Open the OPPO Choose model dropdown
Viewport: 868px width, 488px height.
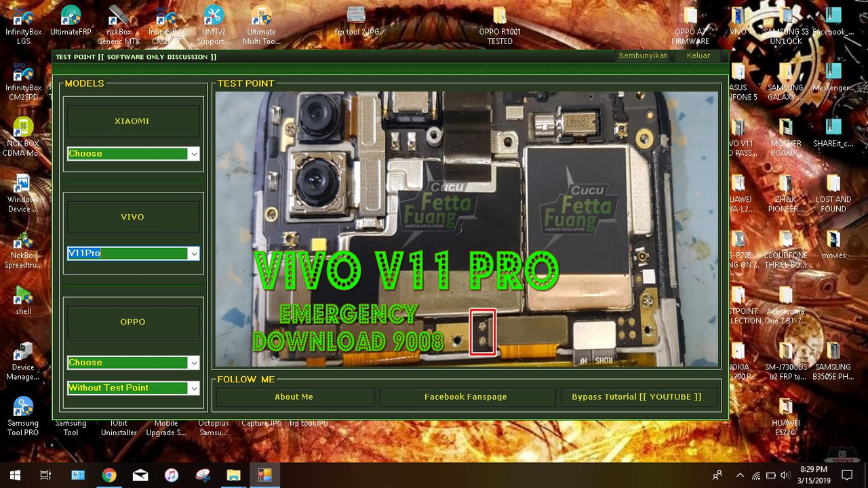(x=194, y=363)
